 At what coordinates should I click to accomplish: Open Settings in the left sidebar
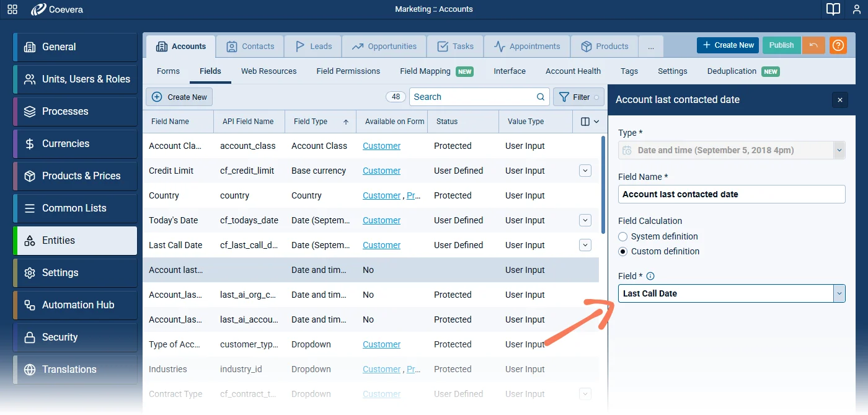(75, 273)
